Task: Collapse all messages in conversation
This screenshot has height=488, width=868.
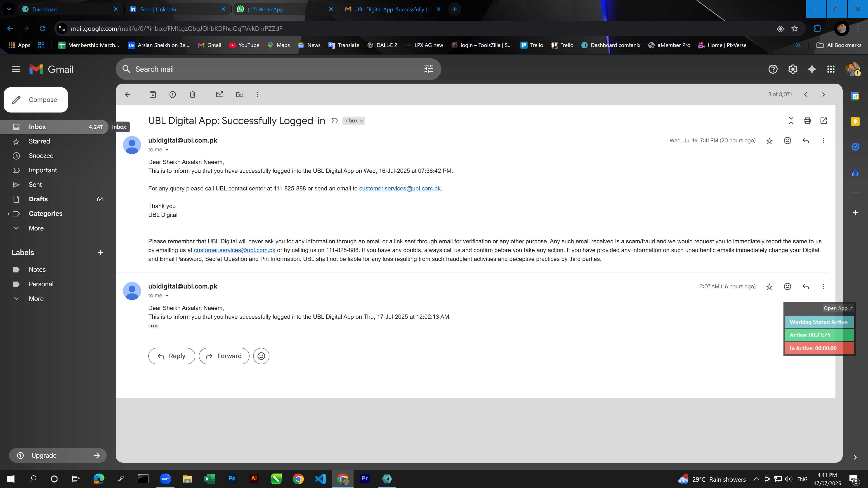Action: tap(791, 121)
